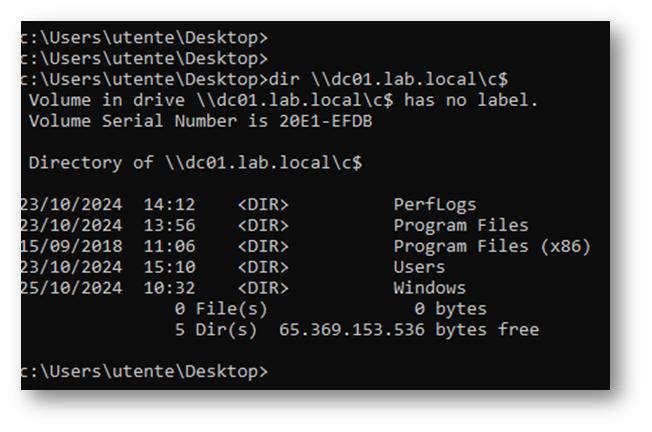Screen dimensions: 652x432
Task: Click the <DIR> marker beside PerfLogs
Action: 262,205
